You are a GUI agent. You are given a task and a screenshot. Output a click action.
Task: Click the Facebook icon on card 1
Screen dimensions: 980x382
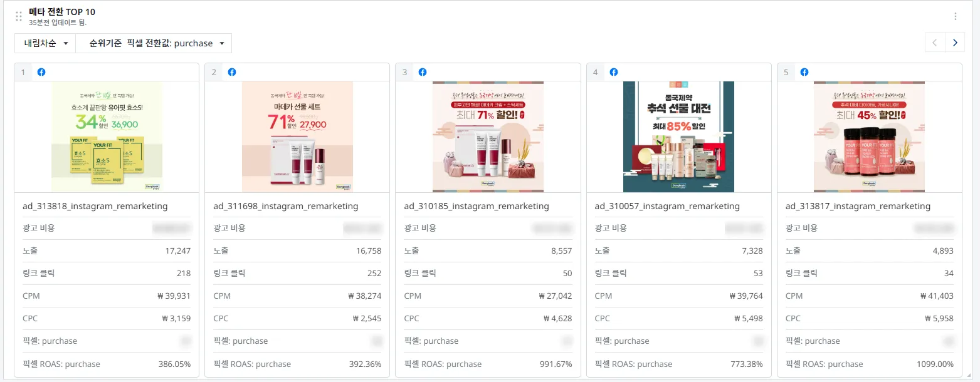(x=41, y=72)
